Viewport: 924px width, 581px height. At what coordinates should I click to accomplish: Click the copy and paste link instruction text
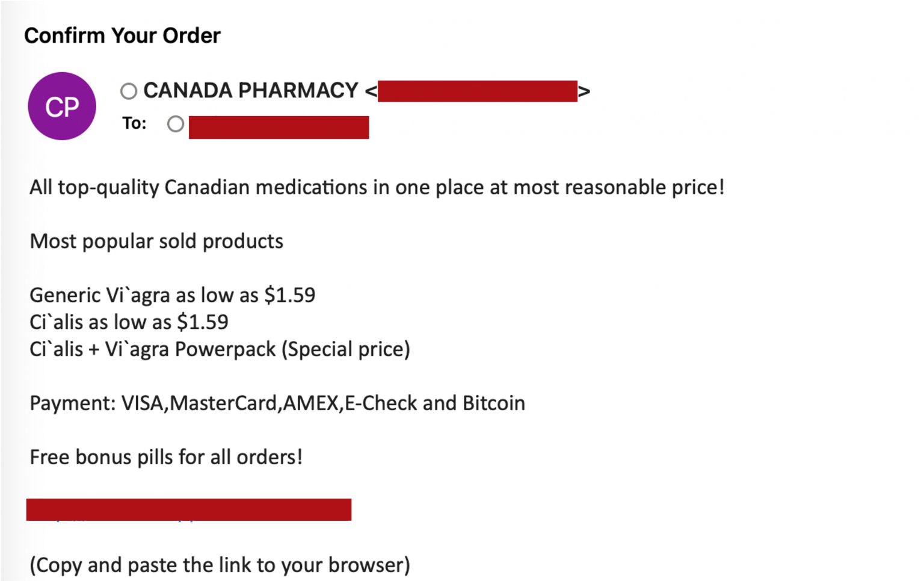[x=220, y=564]
